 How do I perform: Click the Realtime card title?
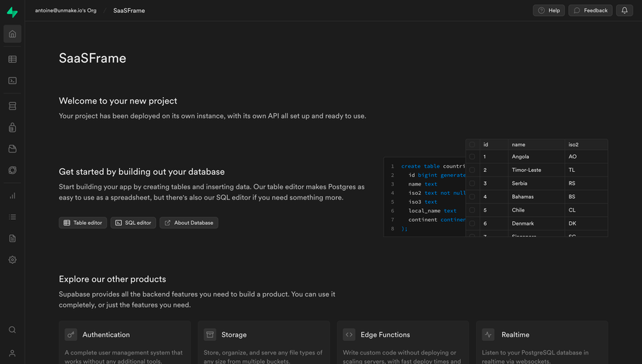515,334
